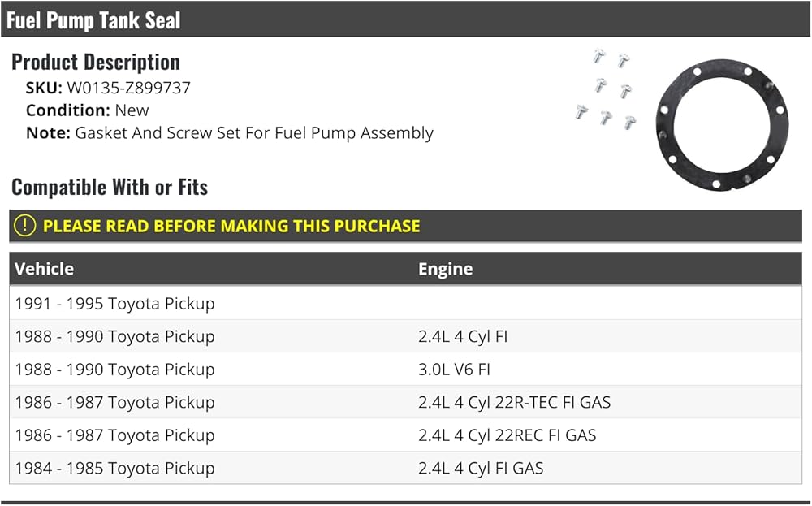Select the 1991 - 1995 Toyota Pickup row

tap(114, 304)
